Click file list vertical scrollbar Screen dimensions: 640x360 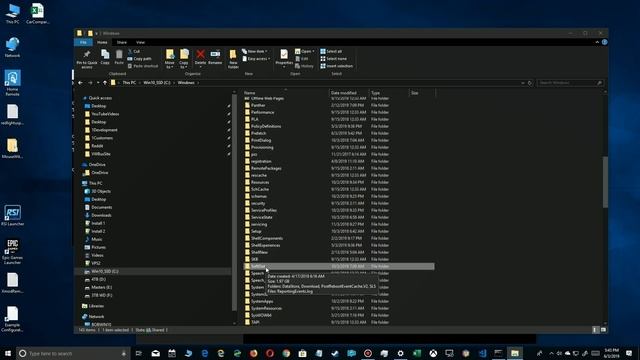(x=605, y=182)
